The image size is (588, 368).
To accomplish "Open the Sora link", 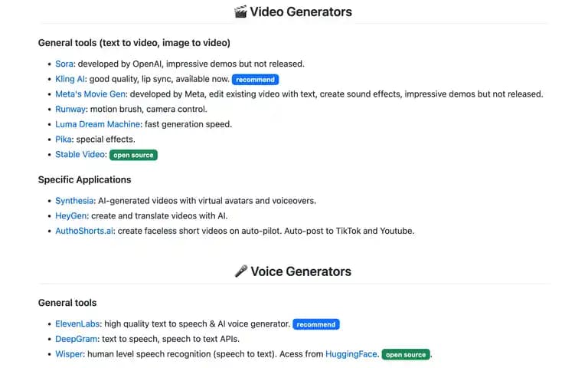I will pos(64,64).
